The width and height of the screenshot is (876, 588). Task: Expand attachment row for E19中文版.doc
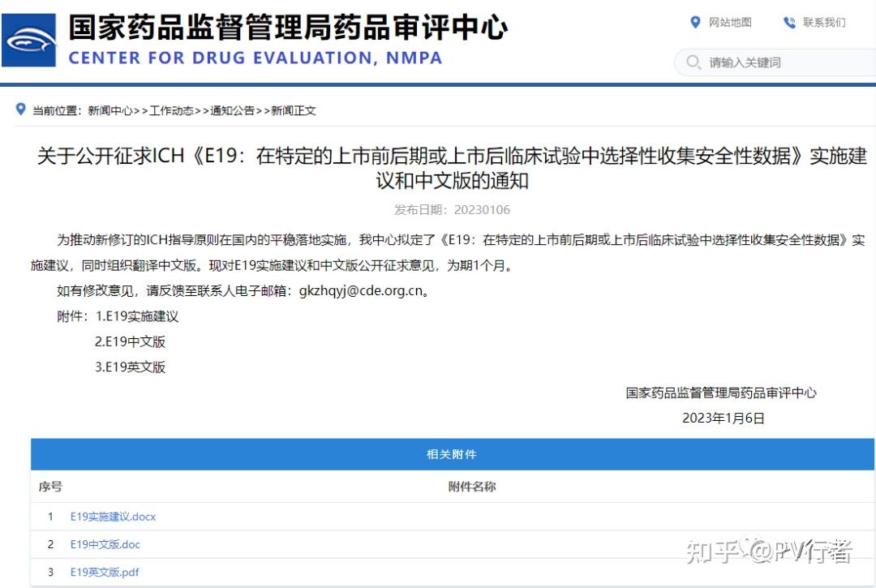click(x=438, y=544)
